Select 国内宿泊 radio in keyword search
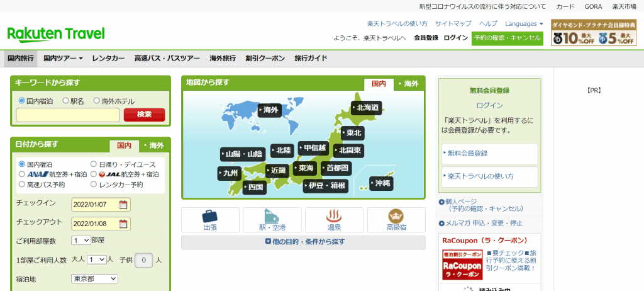Viewport: 644px width, 291px height. (22, 100)
